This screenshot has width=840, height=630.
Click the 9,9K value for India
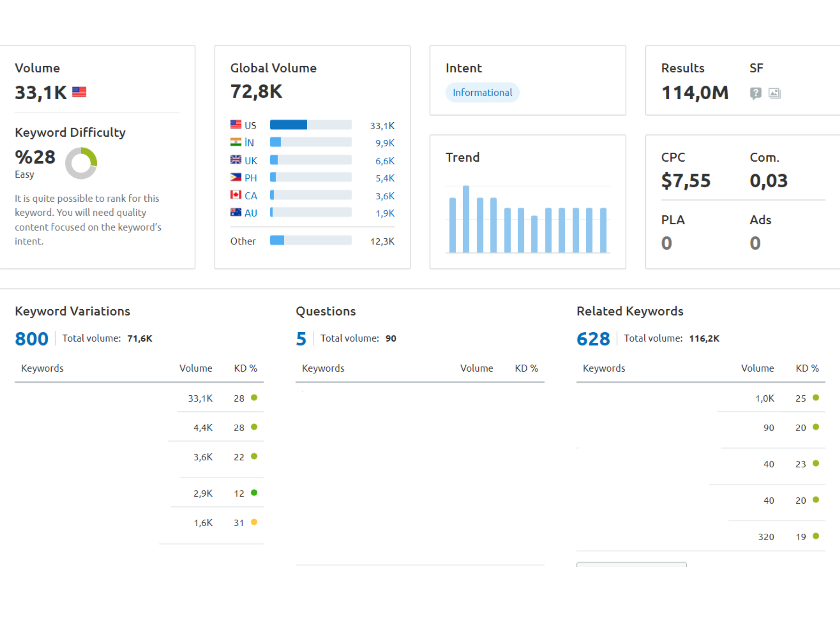[385, 143]
